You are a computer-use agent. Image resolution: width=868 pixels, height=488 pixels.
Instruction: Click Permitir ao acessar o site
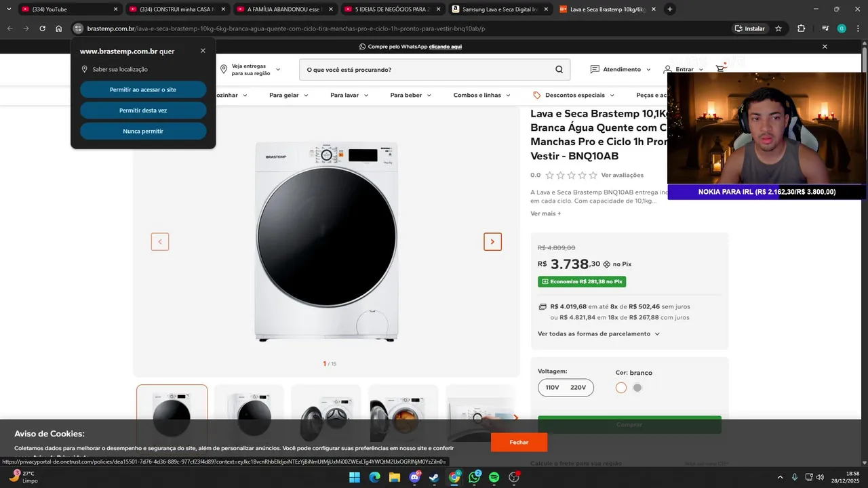(x=143, y=89)
